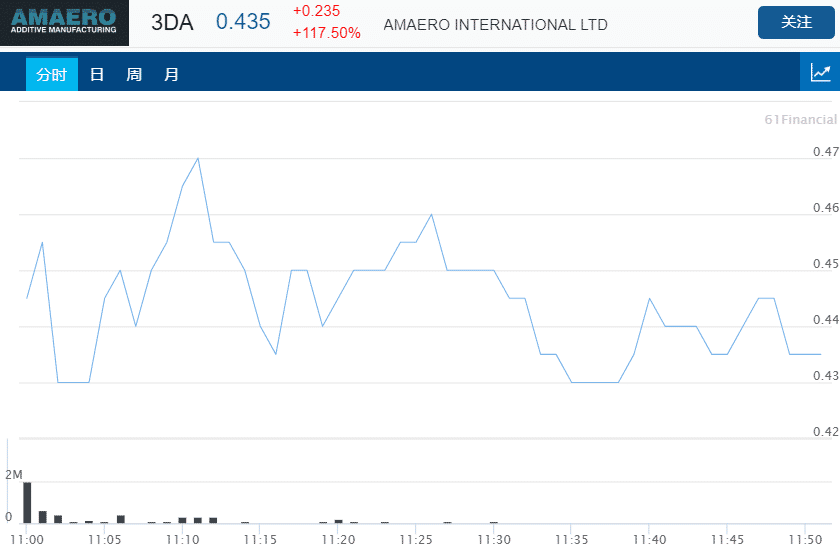Click the 11:50 time axis label

[805, 539]
